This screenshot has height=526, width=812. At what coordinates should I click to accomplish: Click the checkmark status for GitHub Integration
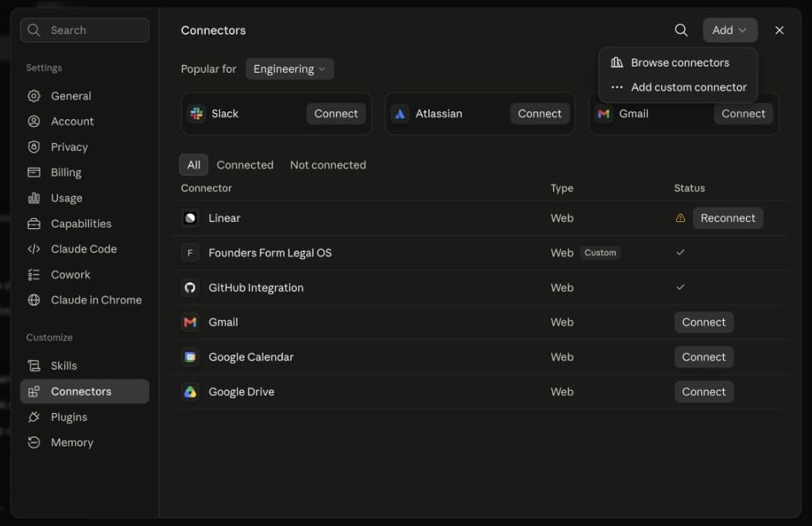click(680, 287)
